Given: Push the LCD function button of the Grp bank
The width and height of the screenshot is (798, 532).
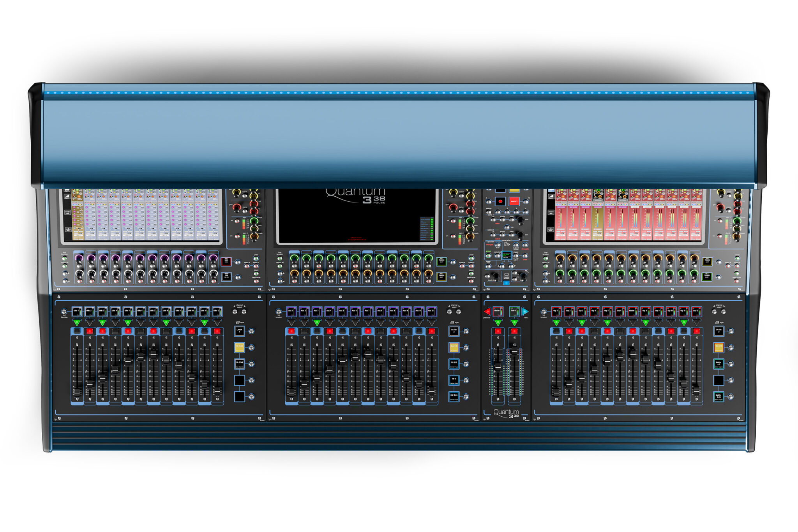Looking at the screenshot, I should click(x=544, y=312).
